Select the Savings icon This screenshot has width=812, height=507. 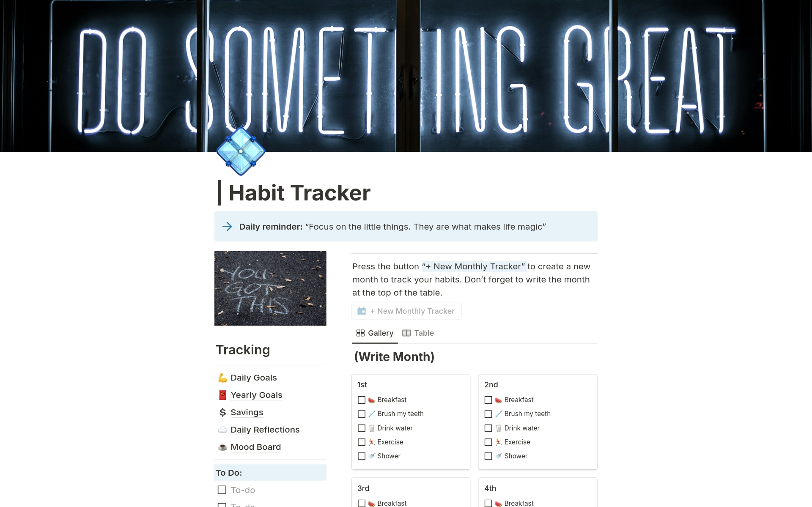(x=222, y=412)
